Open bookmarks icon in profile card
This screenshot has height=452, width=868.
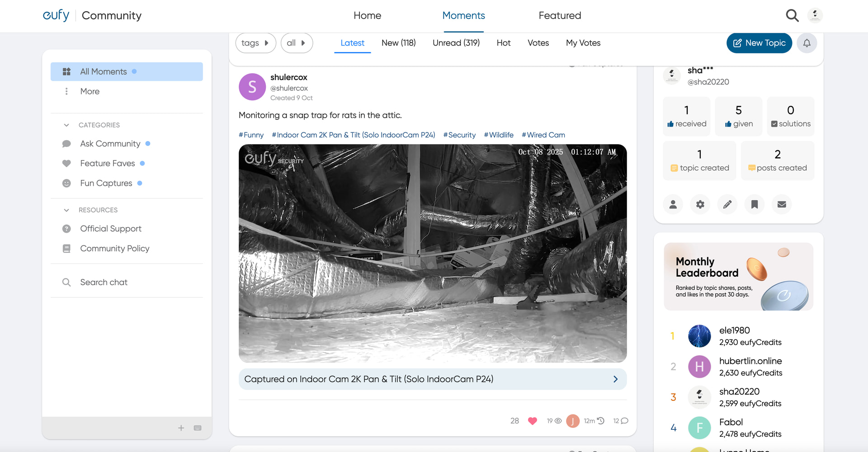click(755, 204)
